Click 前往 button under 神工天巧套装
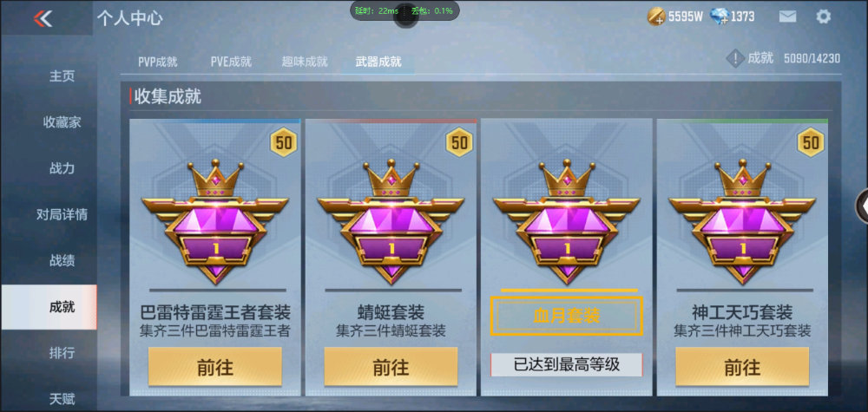 pyautogui.click(x=742, y=367)
